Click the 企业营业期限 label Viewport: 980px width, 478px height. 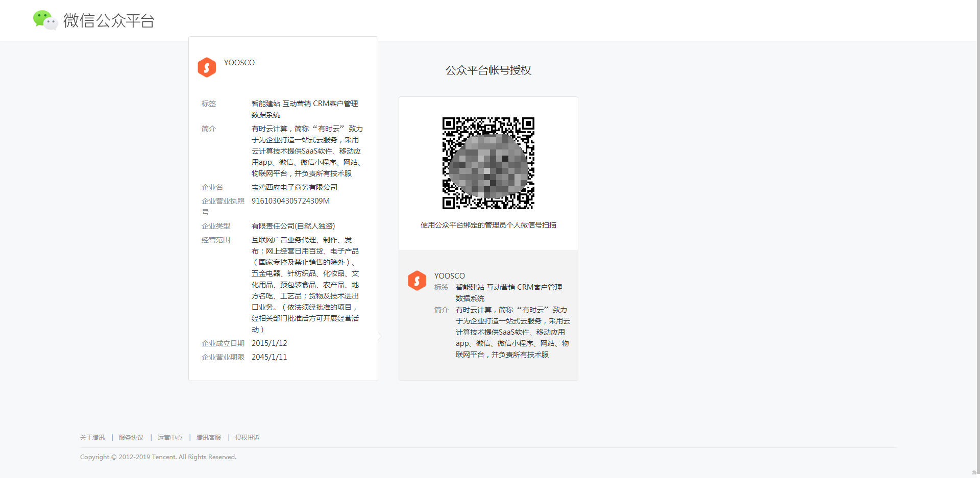coord(223,357)
